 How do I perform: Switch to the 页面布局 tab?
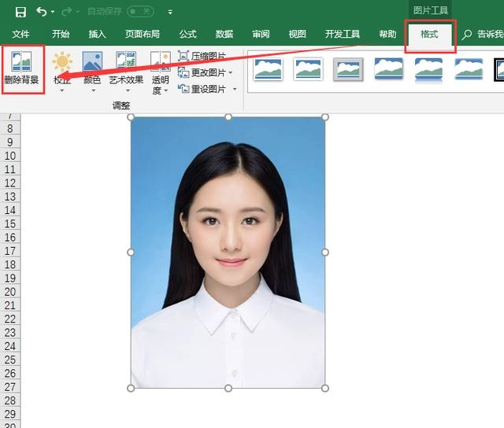tap(142, 35)
